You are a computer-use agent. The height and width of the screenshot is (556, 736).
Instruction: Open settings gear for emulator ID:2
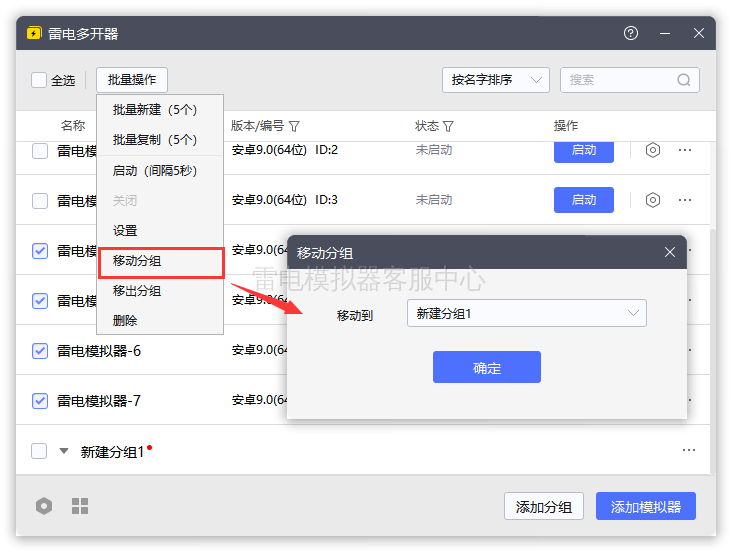point(652,150)
